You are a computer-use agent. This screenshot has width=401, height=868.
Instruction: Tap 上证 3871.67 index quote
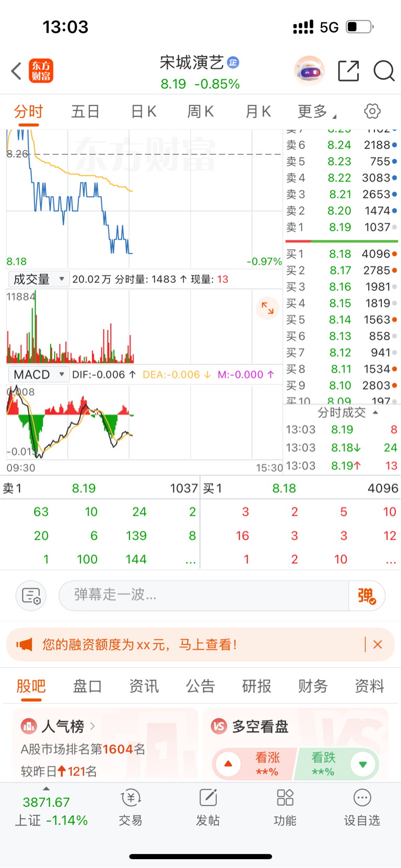51,811
